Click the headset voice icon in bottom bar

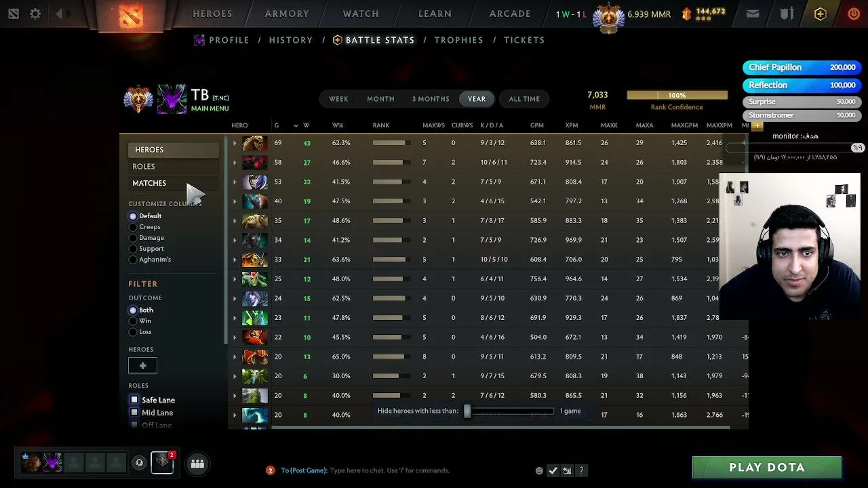click(x=139, y=463)
